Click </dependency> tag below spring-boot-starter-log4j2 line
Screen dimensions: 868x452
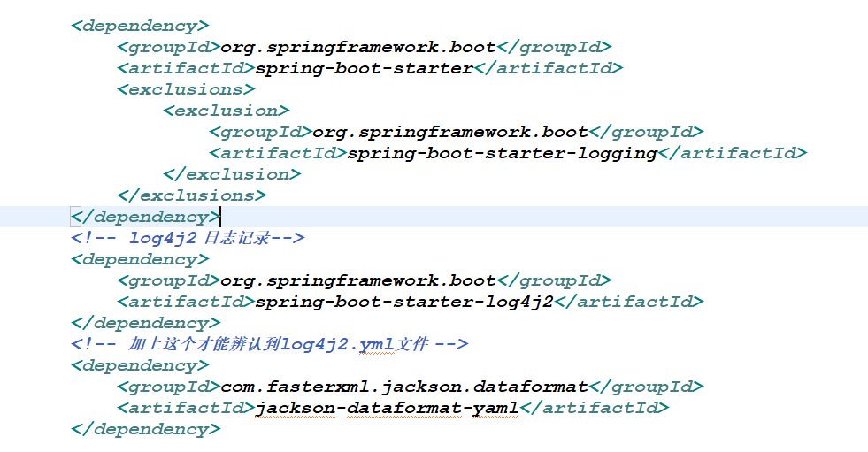point(146,323)
